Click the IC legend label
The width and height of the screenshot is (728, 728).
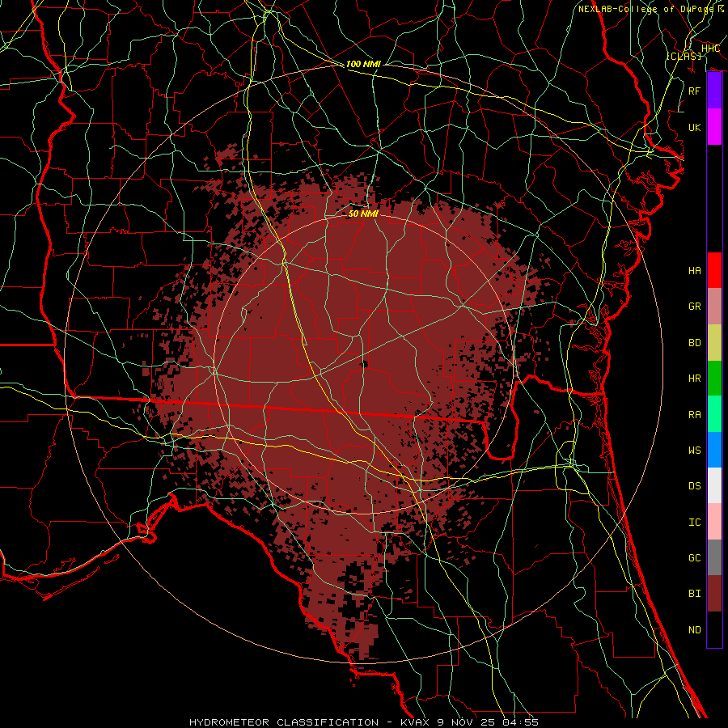click(x=695, y=523)
